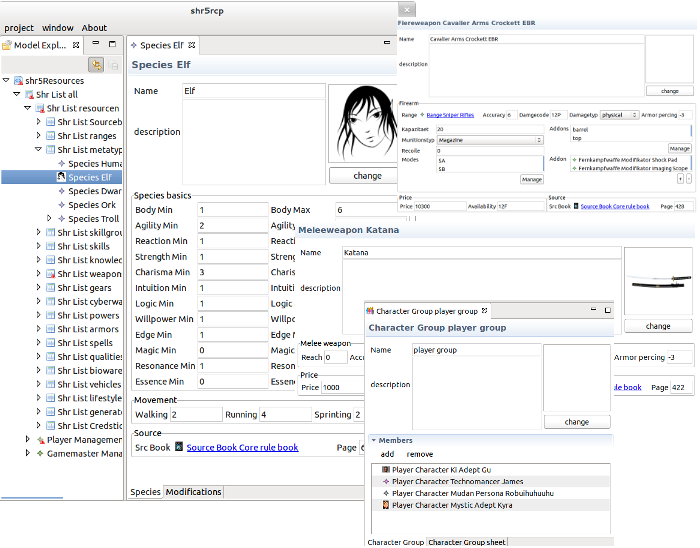Click the Player Management tree icon
The image size is (700, 548).
click(x=40, y=440)
